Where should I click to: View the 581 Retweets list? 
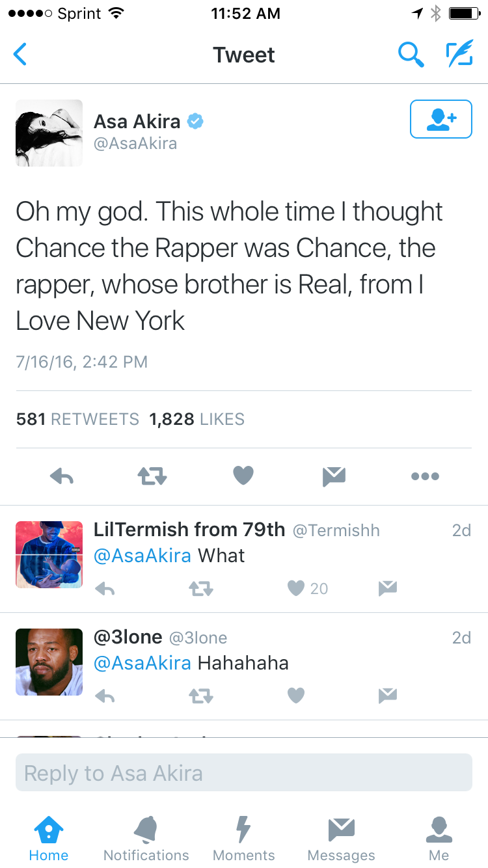(x=77, y=420)
